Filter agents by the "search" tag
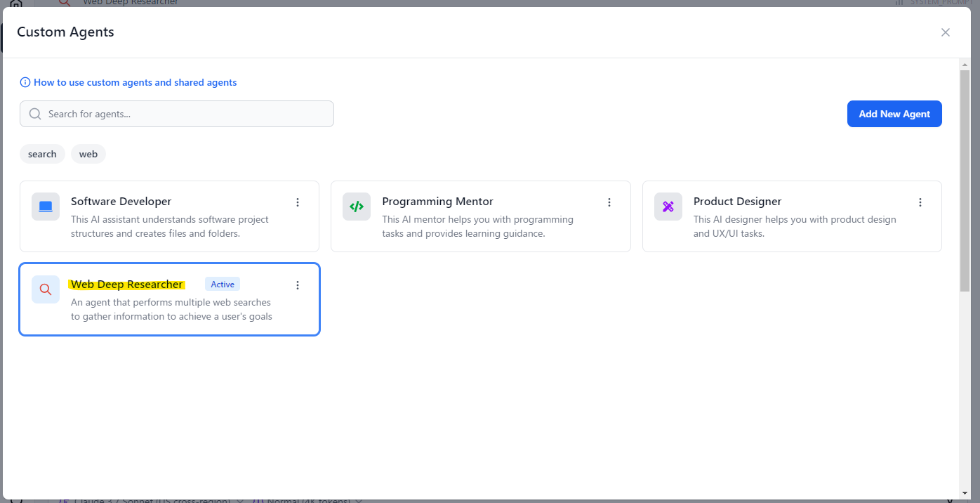The image size is (980, 503). [42, 154]
